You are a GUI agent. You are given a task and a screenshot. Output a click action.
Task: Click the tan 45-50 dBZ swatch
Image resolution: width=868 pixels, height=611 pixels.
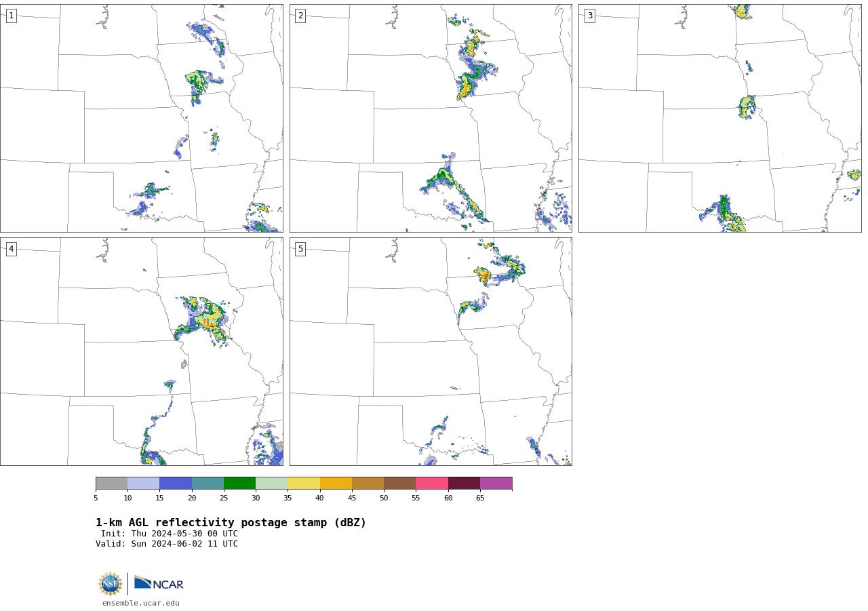(x=368, y=484)
